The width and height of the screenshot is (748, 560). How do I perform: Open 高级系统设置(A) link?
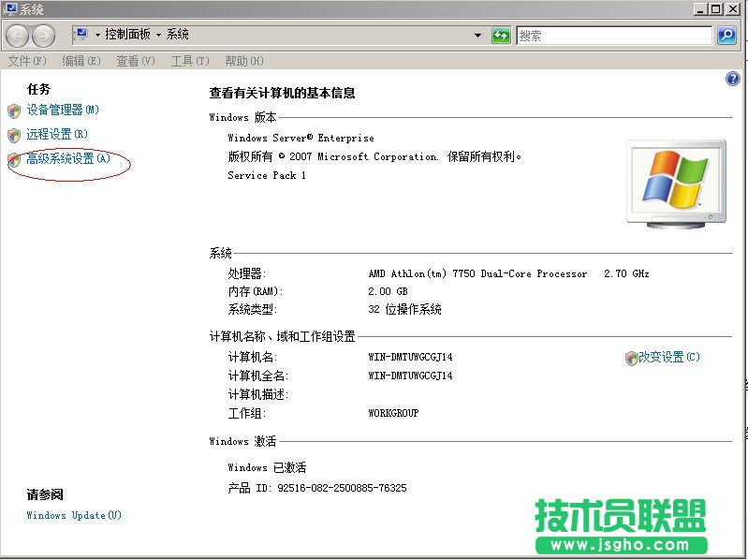pyautogui.click(x=68, y=158)
